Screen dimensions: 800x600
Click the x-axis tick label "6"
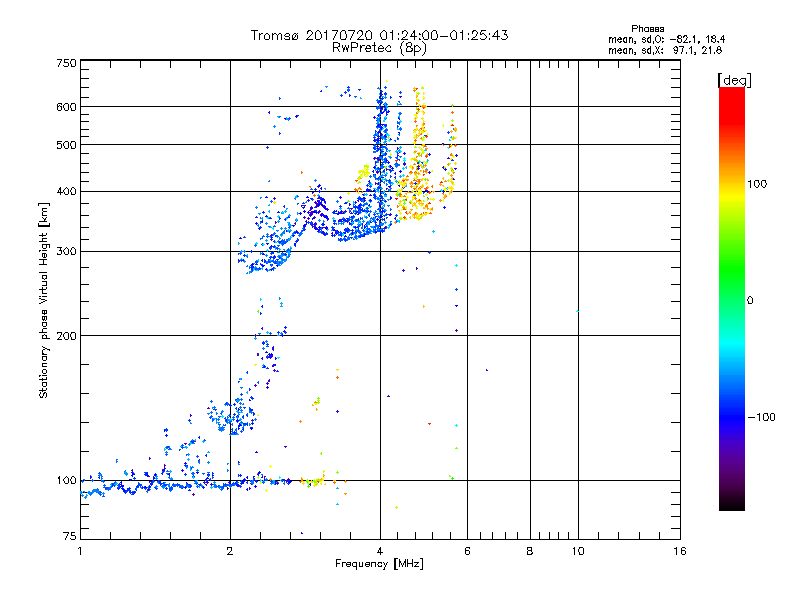click(x=467, y=551)
